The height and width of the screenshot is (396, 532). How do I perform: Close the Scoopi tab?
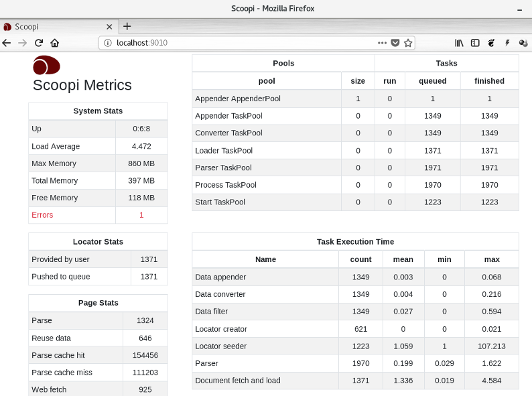(x=109, y=27)
